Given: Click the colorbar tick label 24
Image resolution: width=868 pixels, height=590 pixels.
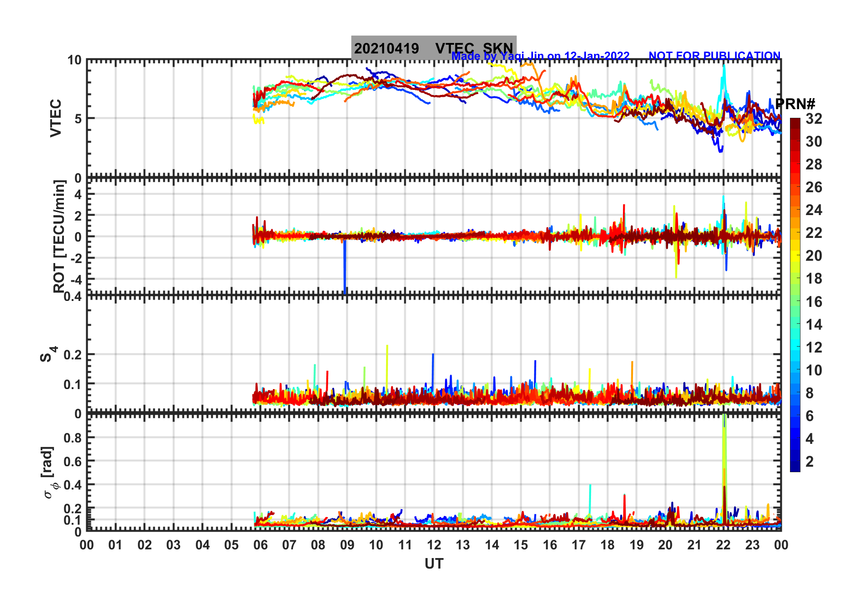Looking at the screenshot, I should pos(814,210).
